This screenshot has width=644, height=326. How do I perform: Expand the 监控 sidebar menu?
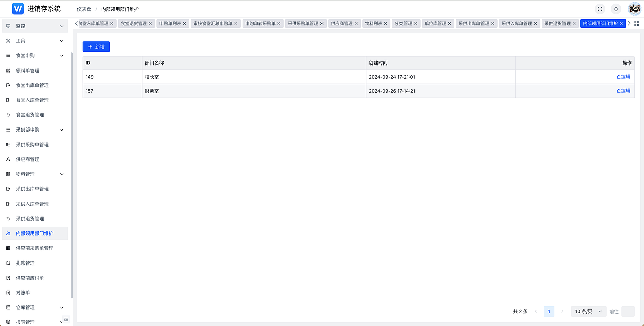click(34, 26)
